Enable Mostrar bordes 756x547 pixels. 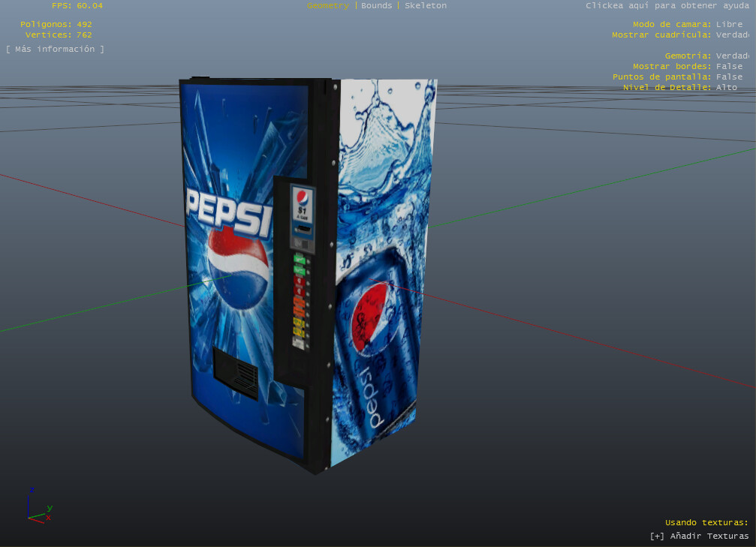click(x=728, y=66)
